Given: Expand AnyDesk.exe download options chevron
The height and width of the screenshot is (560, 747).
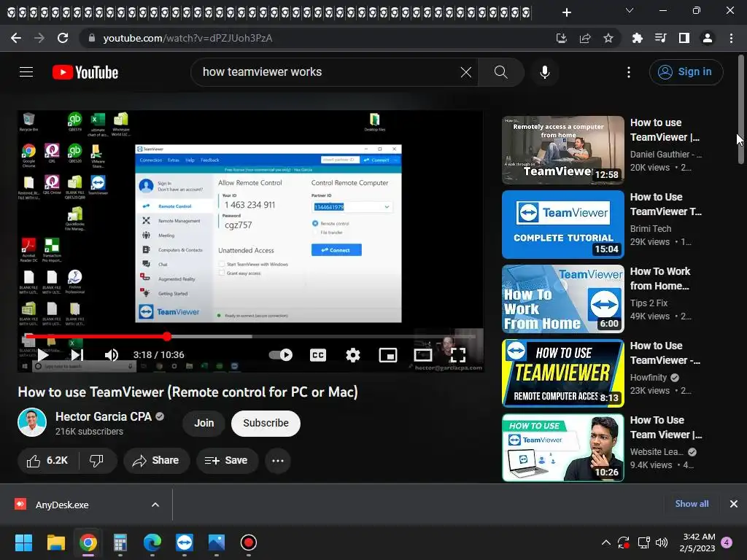Looking at the screenshot, I should click(x=155, y=505).
